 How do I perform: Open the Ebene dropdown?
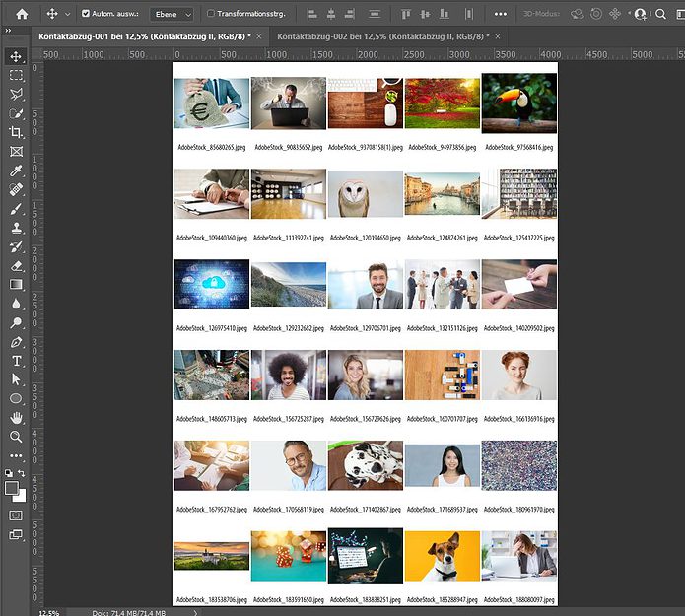point(171,15)
